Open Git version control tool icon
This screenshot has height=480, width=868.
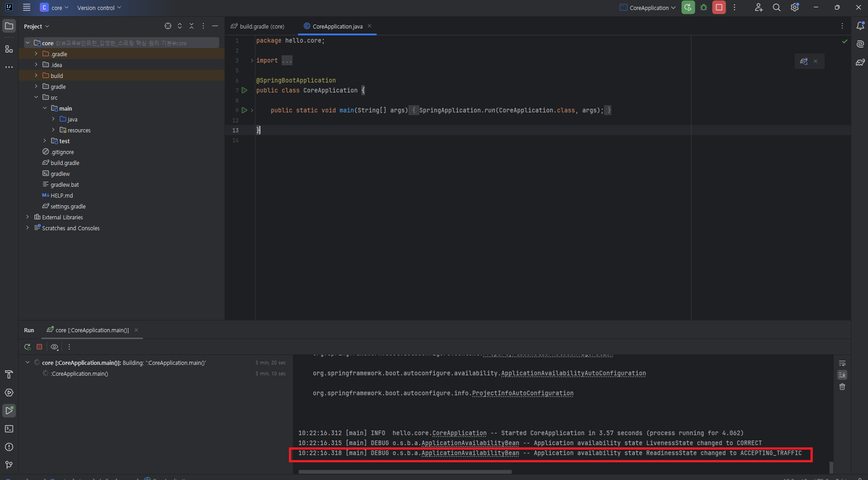(x=9, y=465)
